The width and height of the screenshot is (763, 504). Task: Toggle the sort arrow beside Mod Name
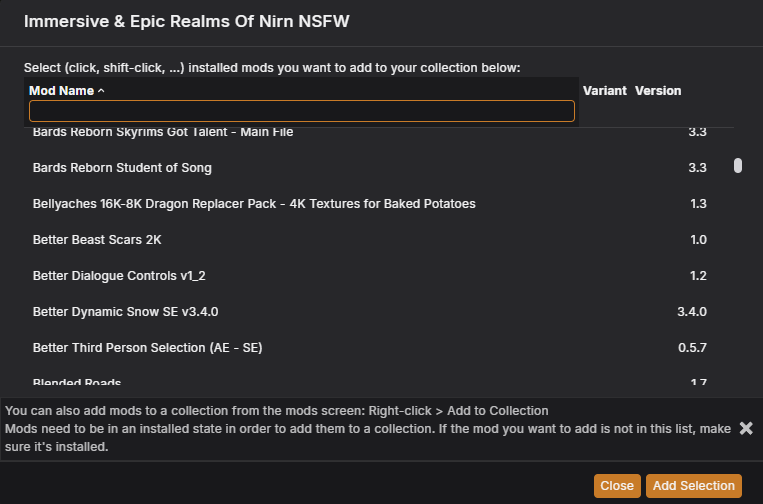pos(101,91)
